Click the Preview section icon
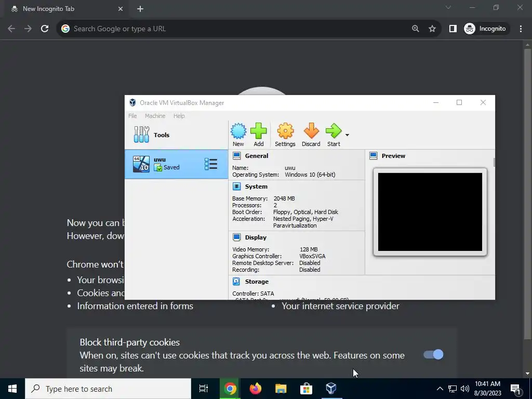Viewport: 532px width, 399px height. [x=373, y=156]
